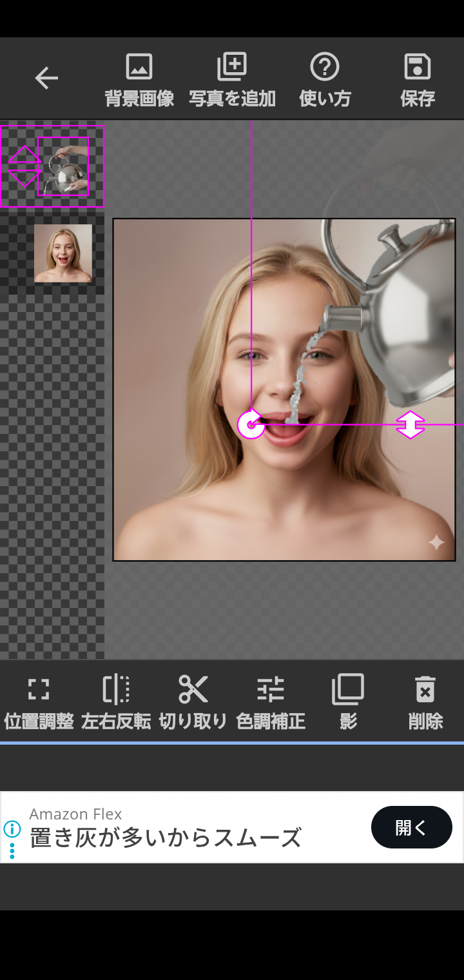Click the circular rotate handle on canvas

coord(251,425)
